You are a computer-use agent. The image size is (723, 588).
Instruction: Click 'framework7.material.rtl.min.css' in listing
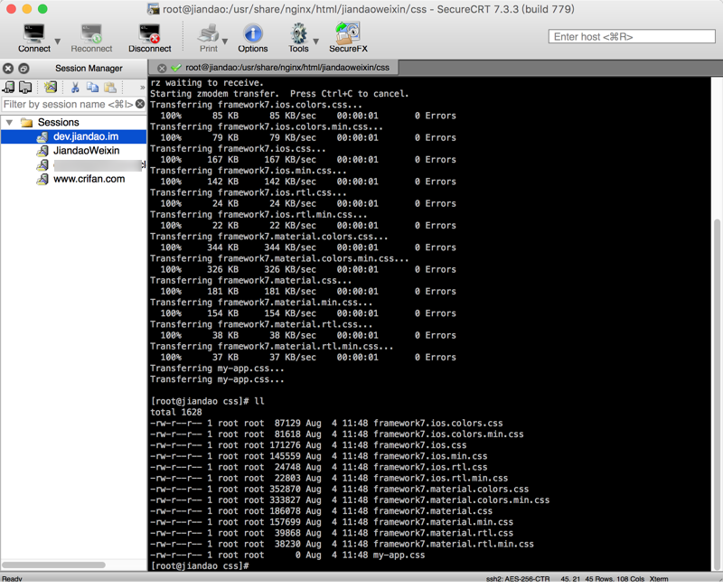454,545
